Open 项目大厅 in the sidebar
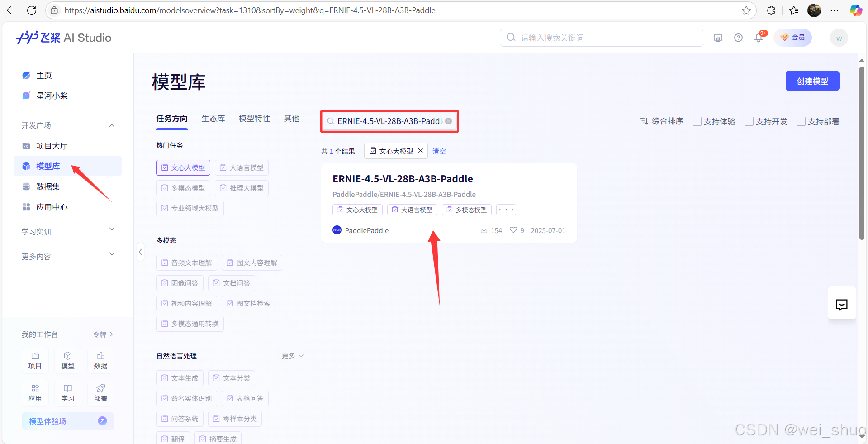This screenshot has height=444, width=868. pos(68,146)
